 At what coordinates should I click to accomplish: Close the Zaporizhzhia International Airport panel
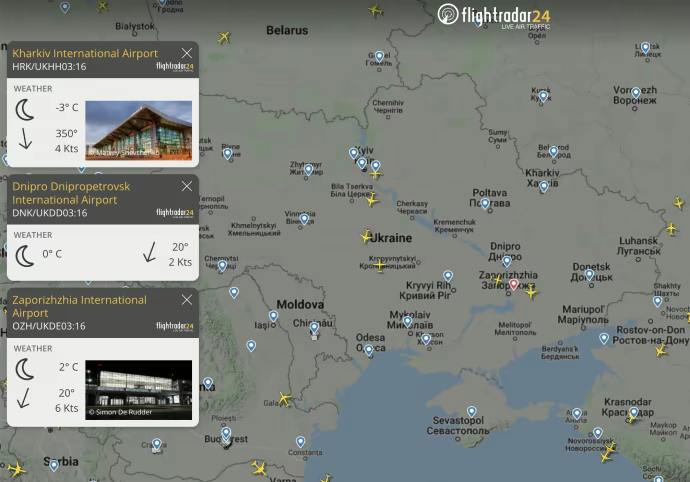coord(187,300)
